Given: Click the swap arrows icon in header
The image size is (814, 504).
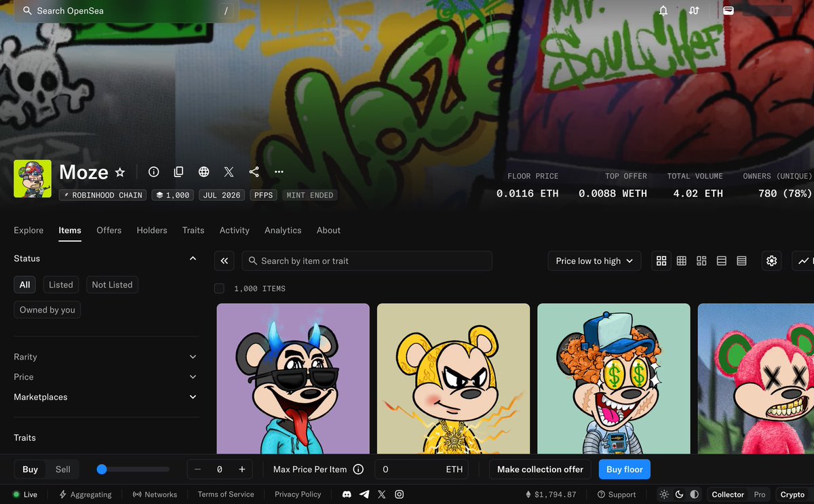Looking at the screenshot, I should click(694, 11).
